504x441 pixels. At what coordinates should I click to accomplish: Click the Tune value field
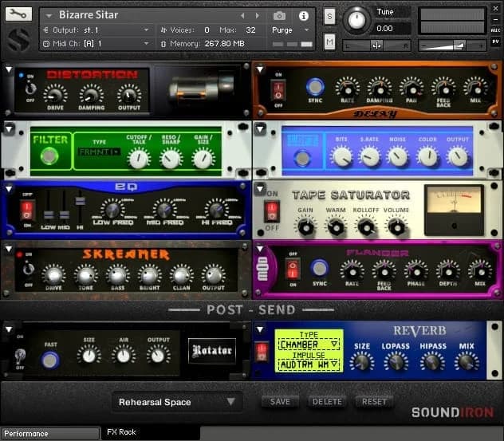coord(386,28)
